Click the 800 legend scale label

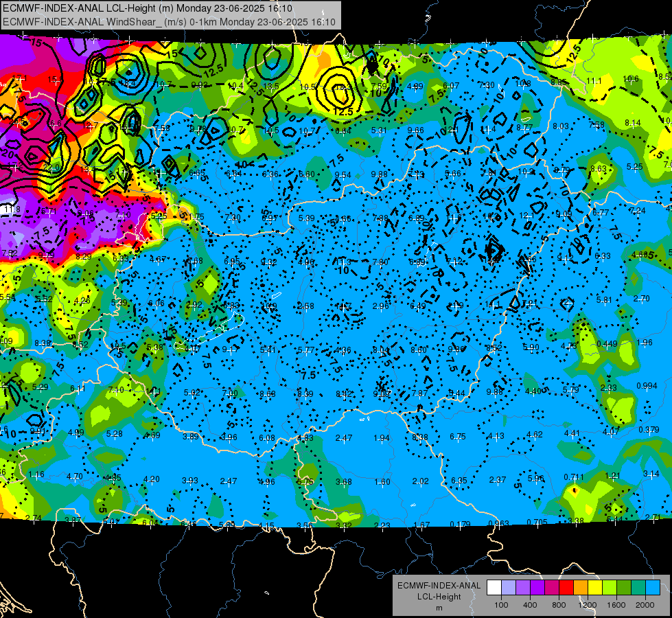point(559,605)
